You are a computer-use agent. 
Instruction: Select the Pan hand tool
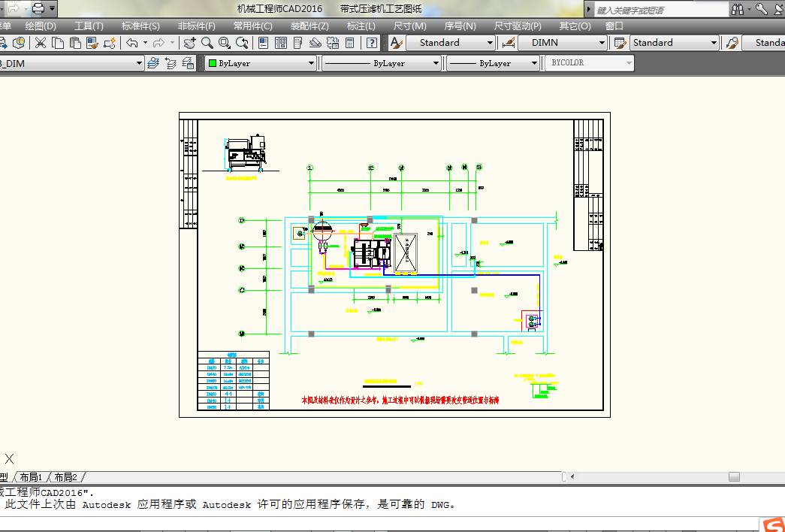pos(189,43)
